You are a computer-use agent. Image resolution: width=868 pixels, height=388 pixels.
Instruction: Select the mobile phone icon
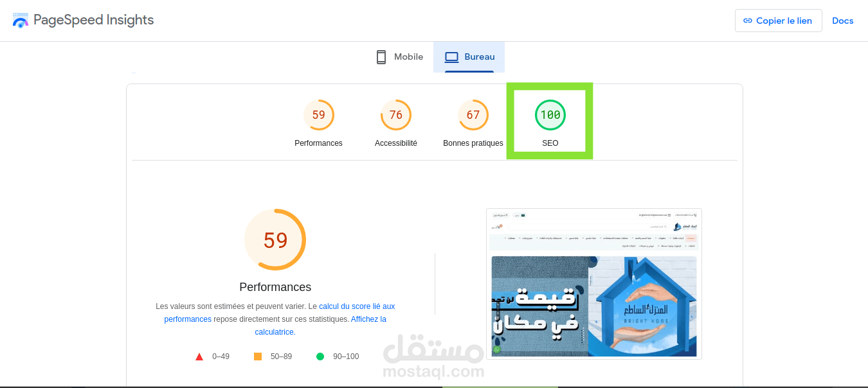(381, 57)
